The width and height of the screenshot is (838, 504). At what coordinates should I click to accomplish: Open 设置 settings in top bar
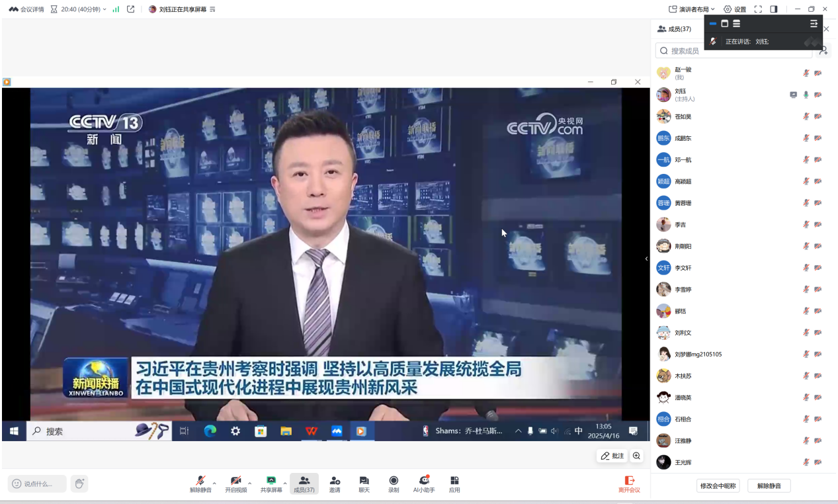pos(735,9)
